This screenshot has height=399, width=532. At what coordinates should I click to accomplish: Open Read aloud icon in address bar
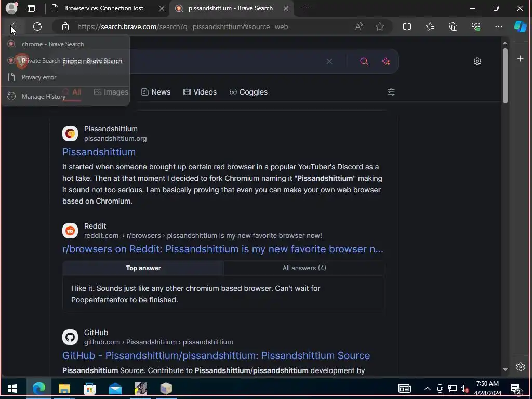point(359,26)
